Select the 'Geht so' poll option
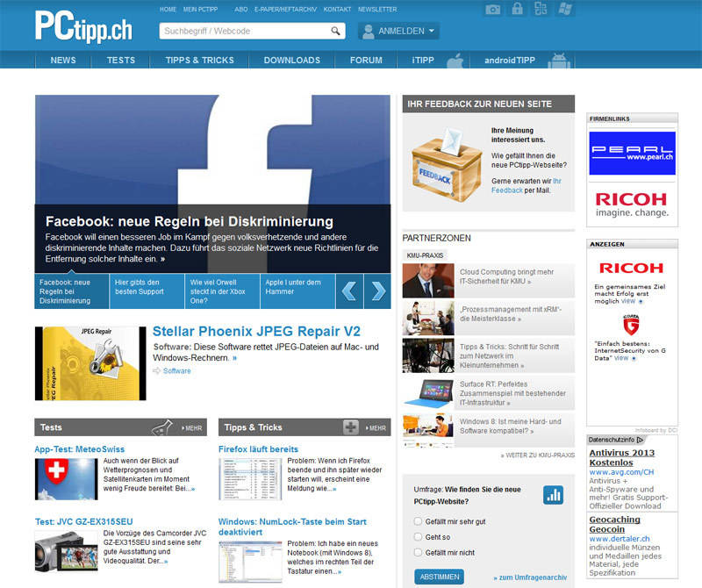 [418, 536]
